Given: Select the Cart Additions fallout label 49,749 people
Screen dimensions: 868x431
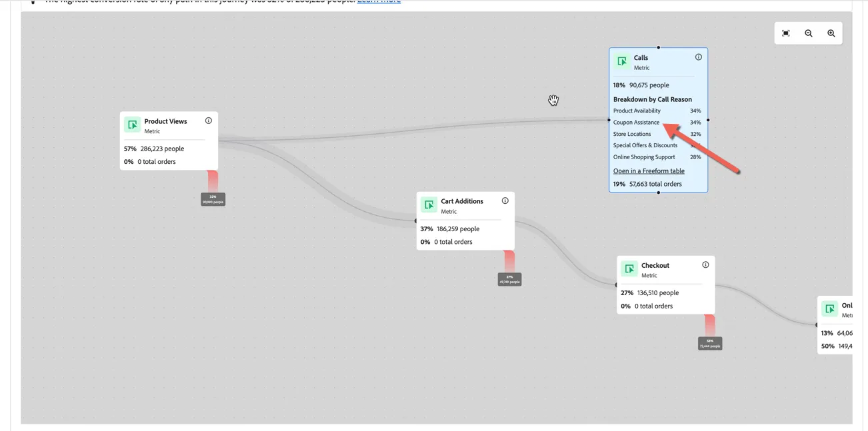Looking at the screenshot, I should point(510,280).
